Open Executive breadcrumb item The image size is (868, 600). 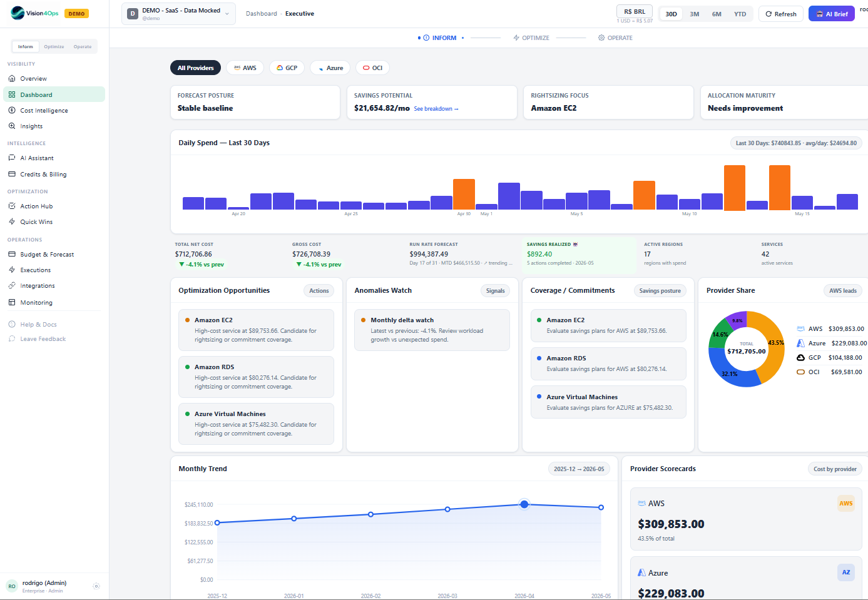(300, 14)
